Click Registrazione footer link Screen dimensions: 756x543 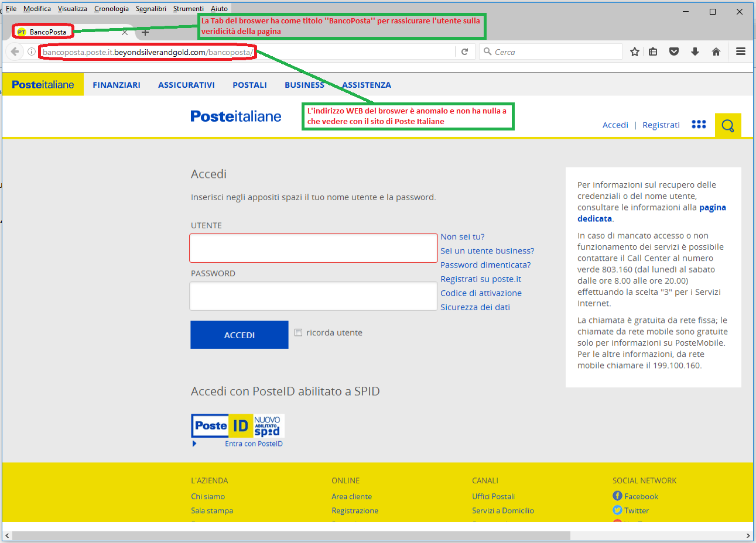point(355,510)
